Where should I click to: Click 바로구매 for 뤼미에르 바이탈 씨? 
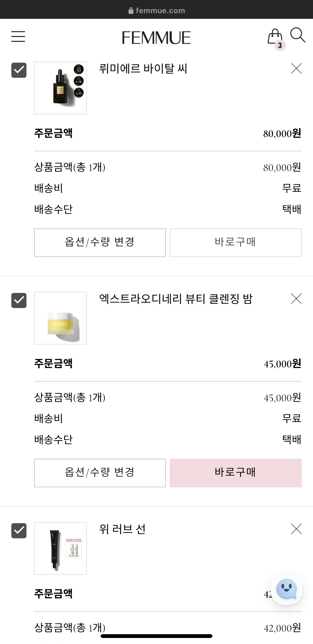point(236,243)
